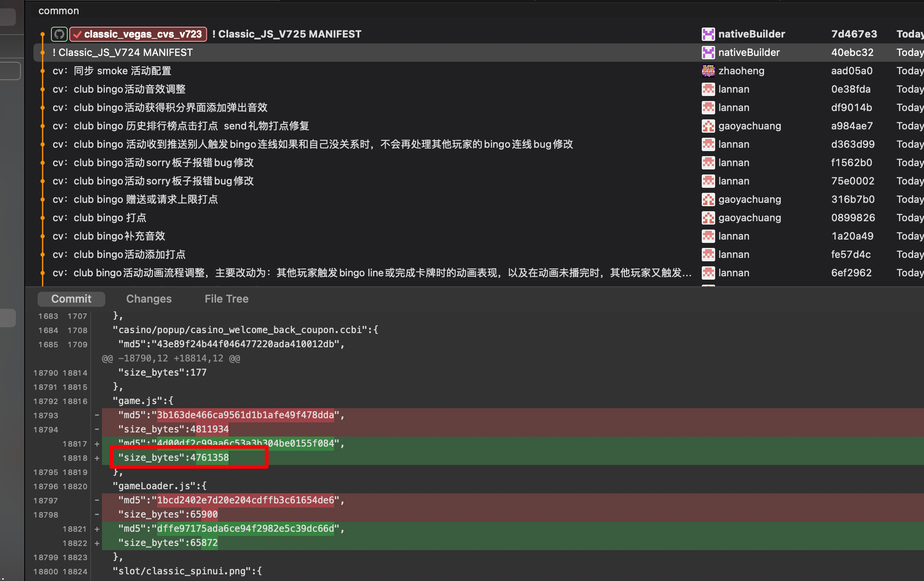The image size is (924, 581).
Task: Click the hunk header @@ -18790,12 +18814,12 @@
Action: [171, 359]
